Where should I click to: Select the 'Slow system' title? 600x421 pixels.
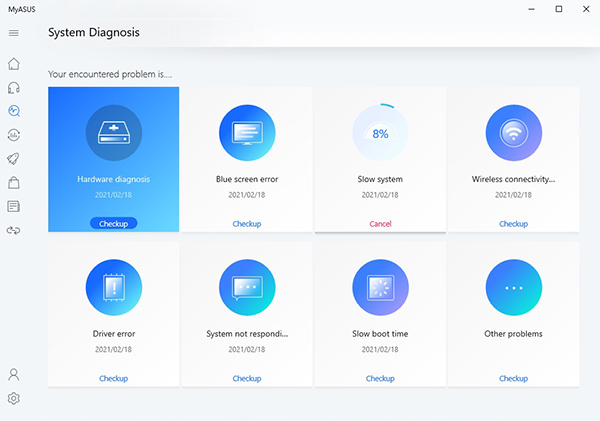pyautogui.click(x=380, y=179)
